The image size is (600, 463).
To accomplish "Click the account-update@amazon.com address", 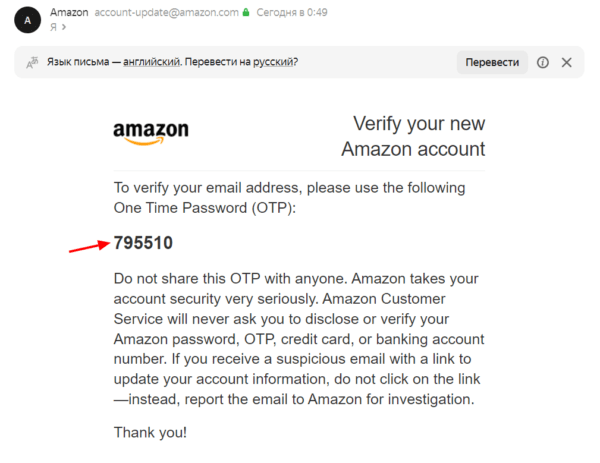I will [166, 13].
